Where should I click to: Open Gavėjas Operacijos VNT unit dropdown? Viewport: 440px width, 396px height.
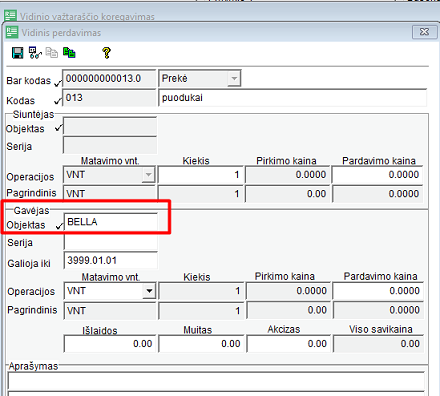tap(149, 291)
